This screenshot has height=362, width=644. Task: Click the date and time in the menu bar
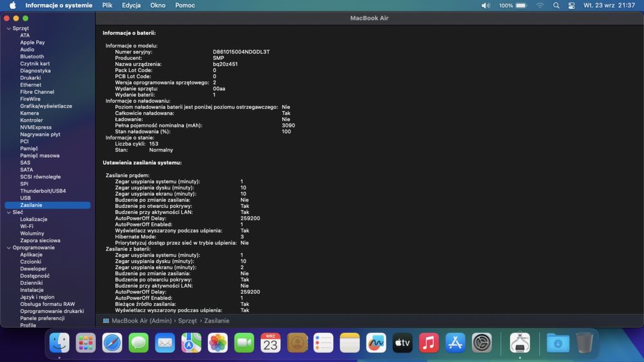(609, 5)
